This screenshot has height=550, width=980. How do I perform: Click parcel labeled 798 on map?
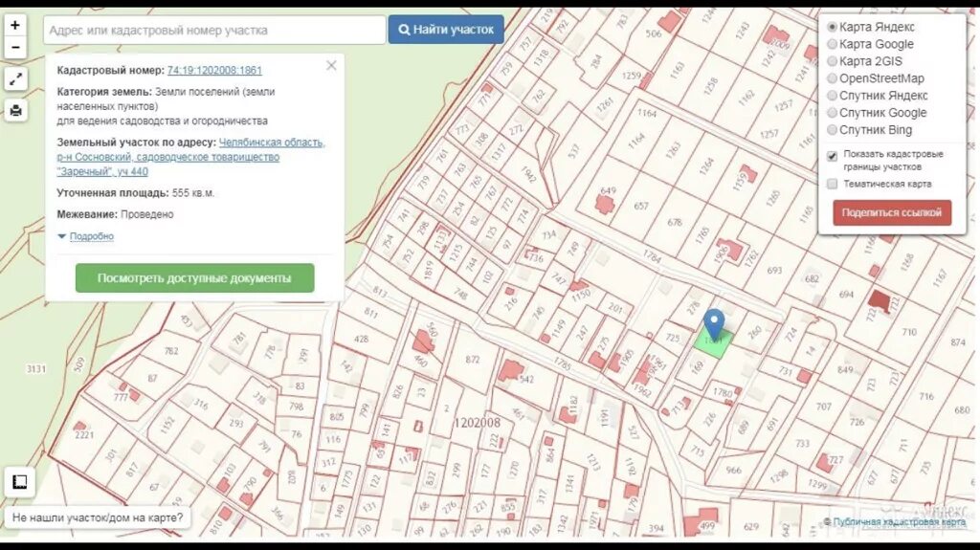(296, 406)
